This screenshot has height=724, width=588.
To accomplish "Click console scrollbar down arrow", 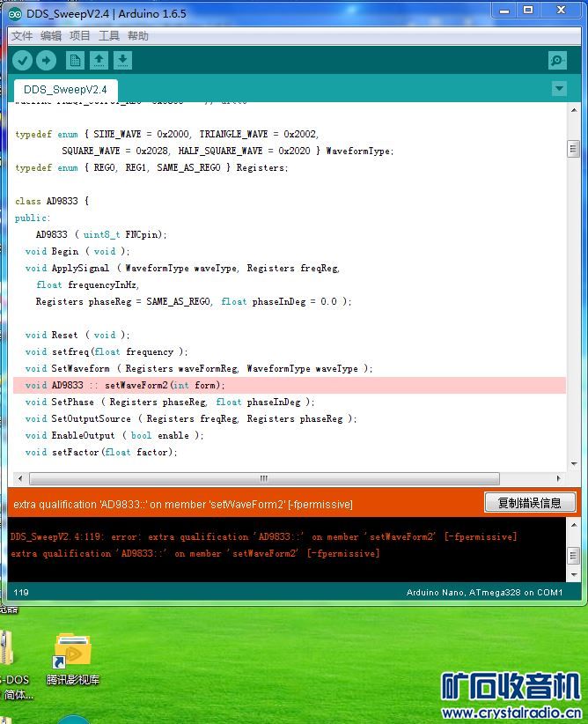I will pos(573,575).
